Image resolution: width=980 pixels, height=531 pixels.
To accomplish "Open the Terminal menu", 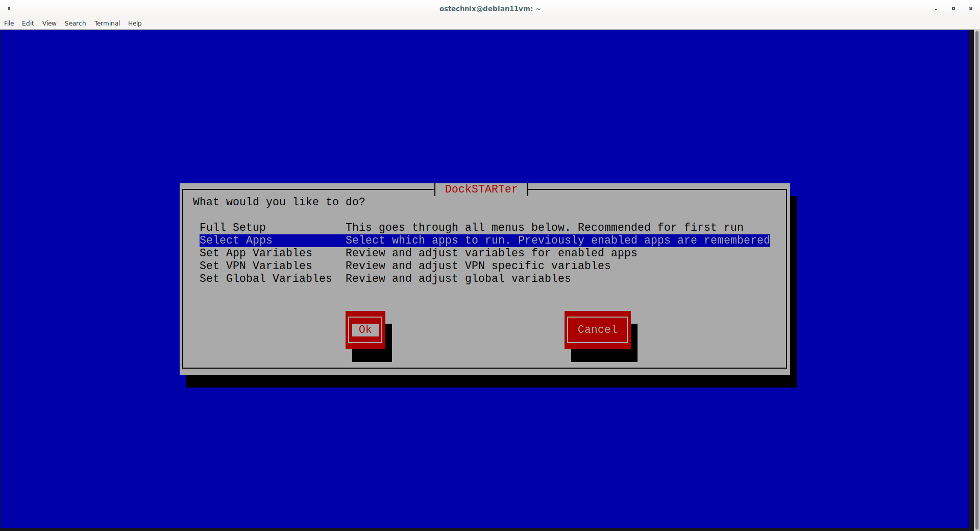I will click(x=107, y=23).
